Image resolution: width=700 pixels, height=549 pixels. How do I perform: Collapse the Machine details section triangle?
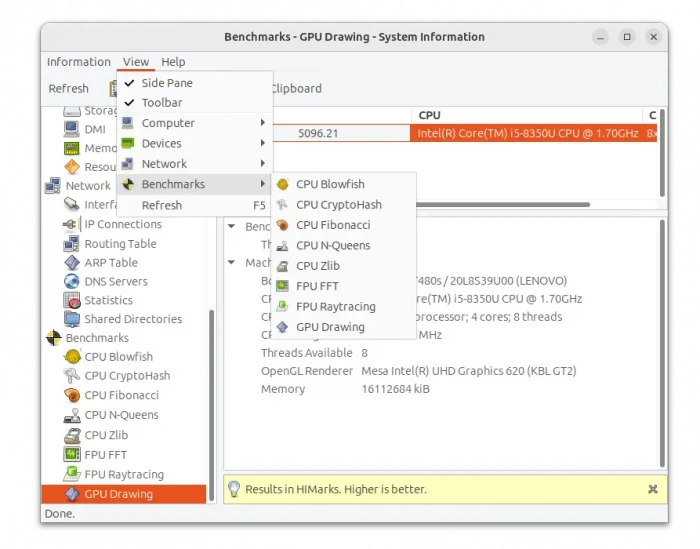[x=232, y=262]
